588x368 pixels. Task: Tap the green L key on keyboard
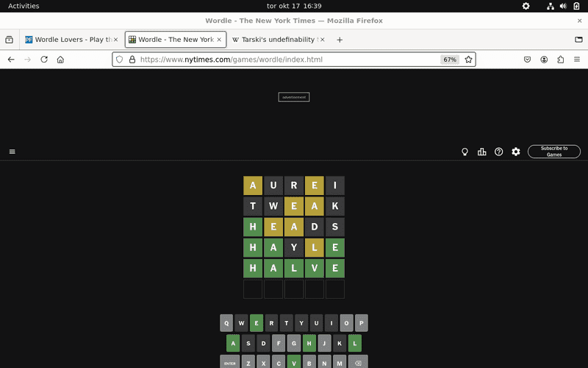(x=355, y=343)
